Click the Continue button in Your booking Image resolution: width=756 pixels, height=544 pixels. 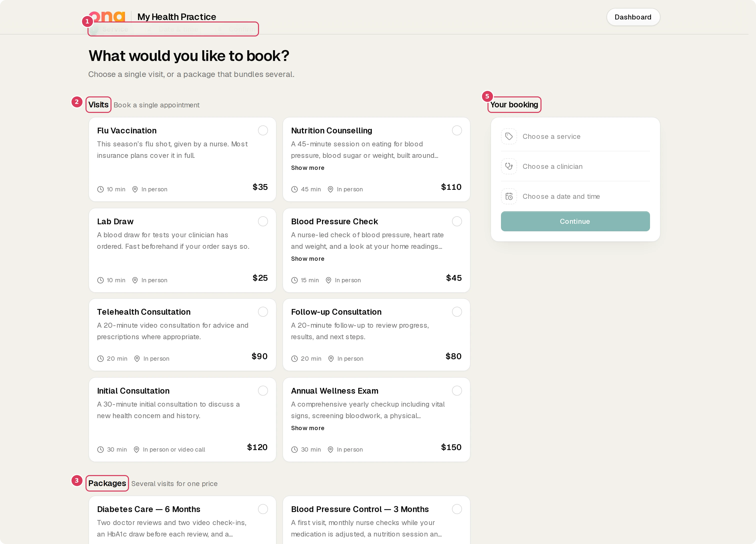tap(575, 221)
